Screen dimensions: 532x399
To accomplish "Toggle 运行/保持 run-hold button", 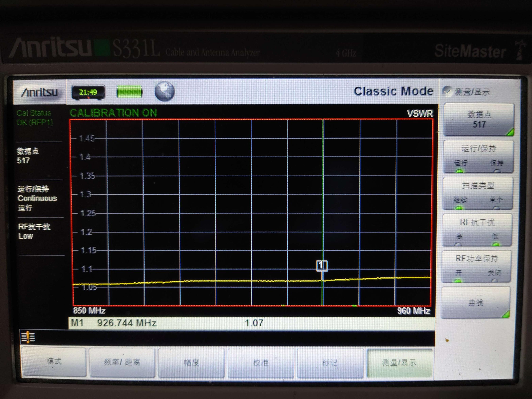I will [478, 156].
